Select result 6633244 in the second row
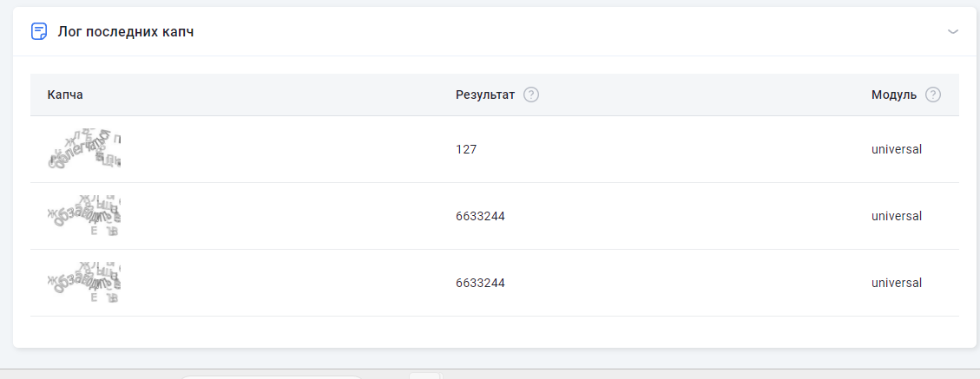The height and width of the screenshot is (379, 980). pos(480,216)
